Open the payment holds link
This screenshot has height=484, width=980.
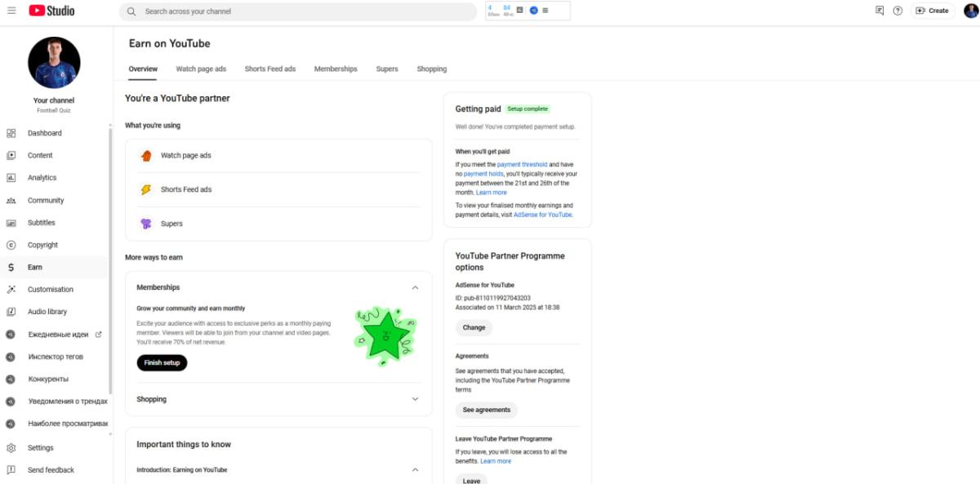tap(483, 174)
